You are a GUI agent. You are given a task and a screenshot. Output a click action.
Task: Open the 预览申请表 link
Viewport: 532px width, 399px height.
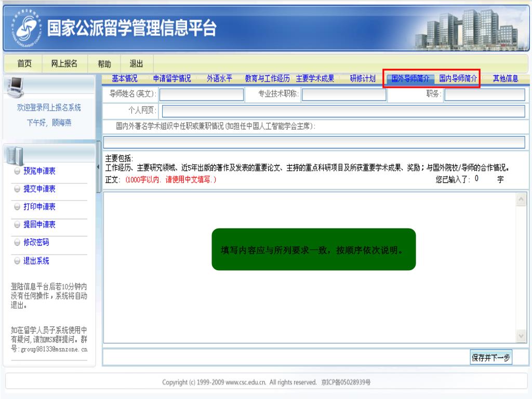click(39, 171)
